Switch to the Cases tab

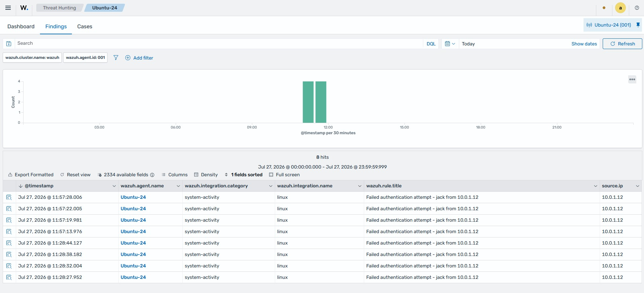85,27
